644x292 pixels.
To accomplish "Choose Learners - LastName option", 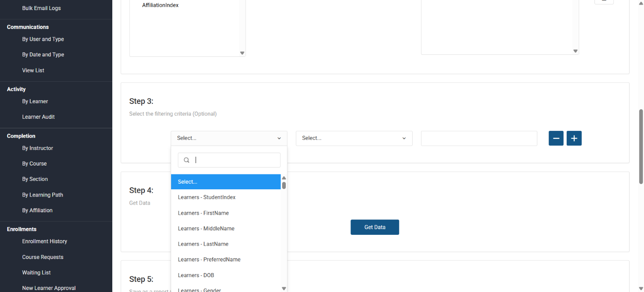I will point(203,244).
